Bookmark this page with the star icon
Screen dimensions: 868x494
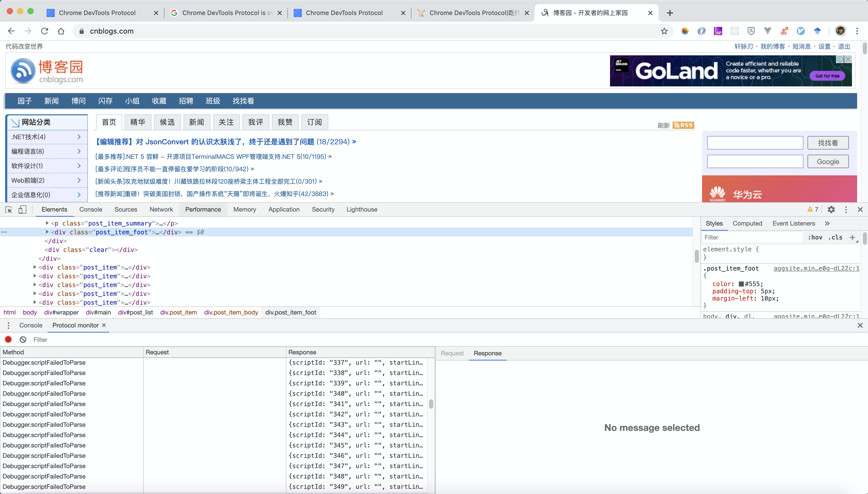coord(664,31)
